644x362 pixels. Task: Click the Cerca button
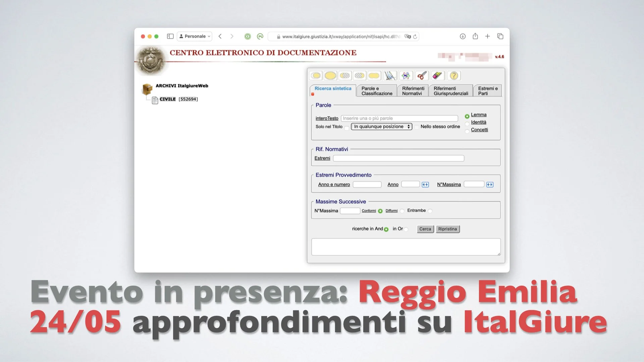pos(425,229)
